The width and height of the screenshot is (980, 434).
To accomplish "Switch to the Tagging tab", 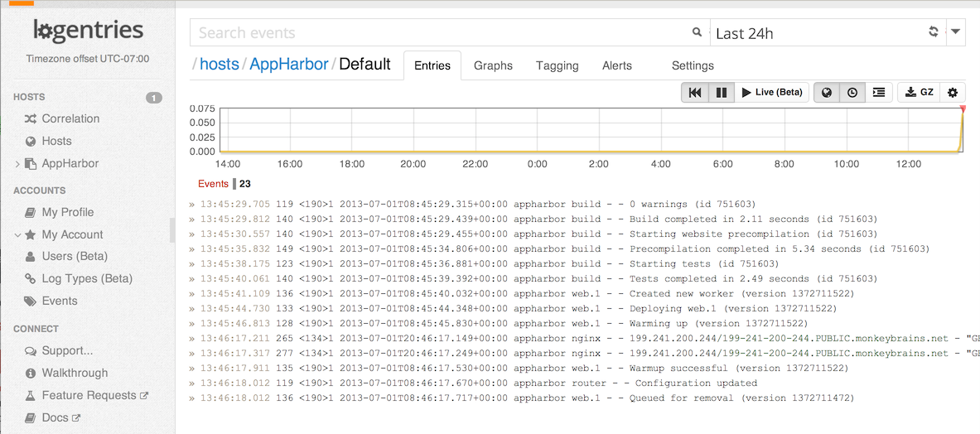I will click(x=558, y=65).
